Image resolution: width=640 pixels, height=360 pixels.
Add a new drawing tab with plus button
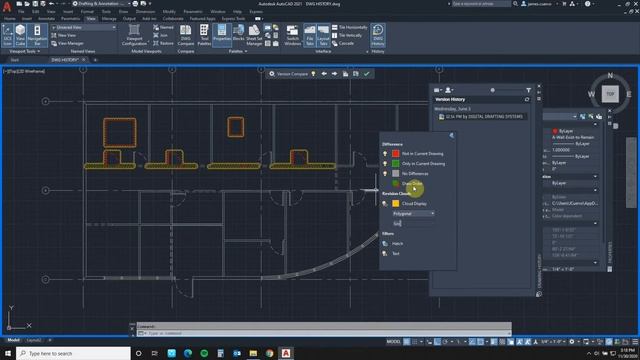(96, 60)
